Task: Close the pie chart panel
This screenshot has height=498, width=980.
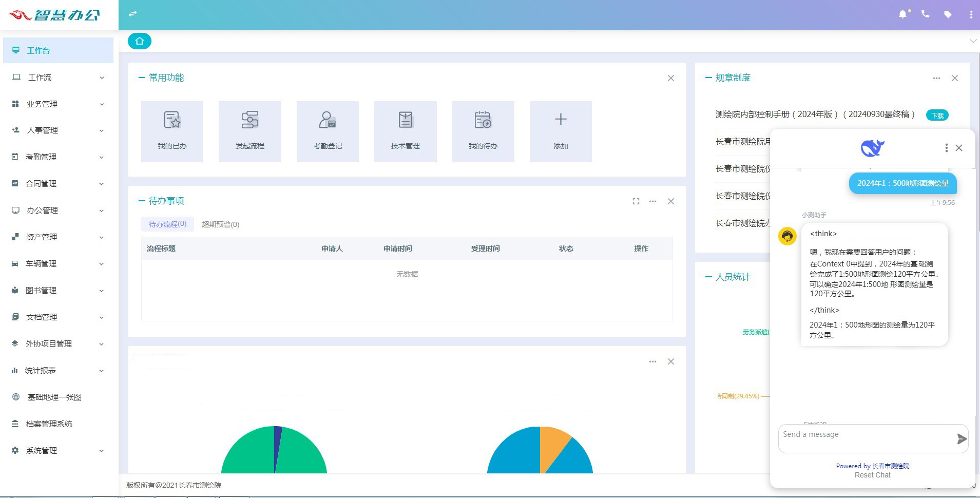Action: click(671, 361)
